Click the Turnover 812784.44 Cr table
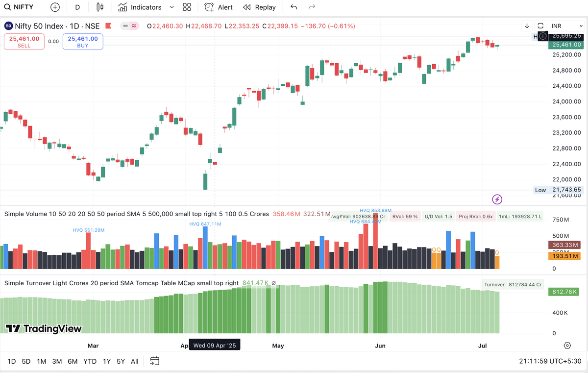The image size is (588, 373). pos(513,284)
